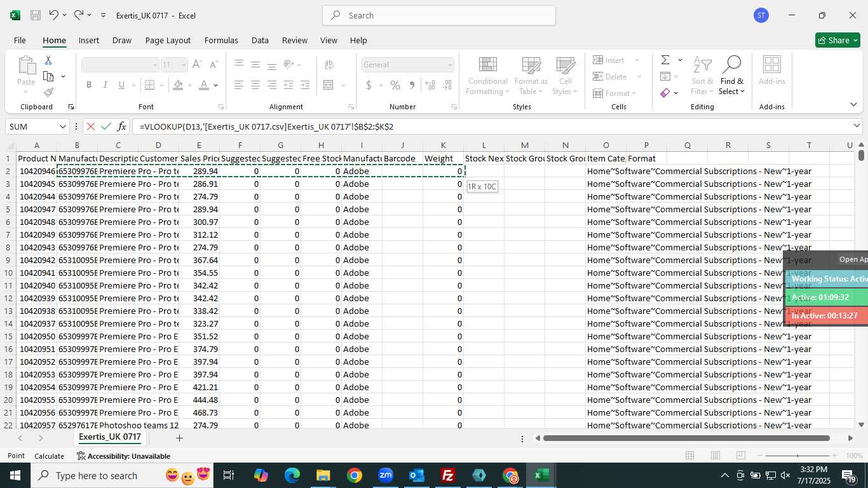Expand the formula bar chevron

click(x=857, y=126)
